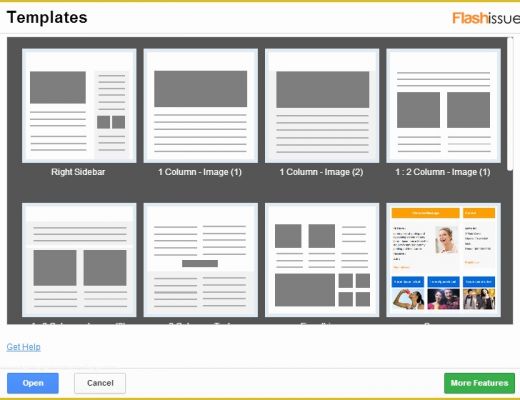
Task: Select the Right Sidebar template thumbnail
Action: pyautogui.click(x=79, y=106)
